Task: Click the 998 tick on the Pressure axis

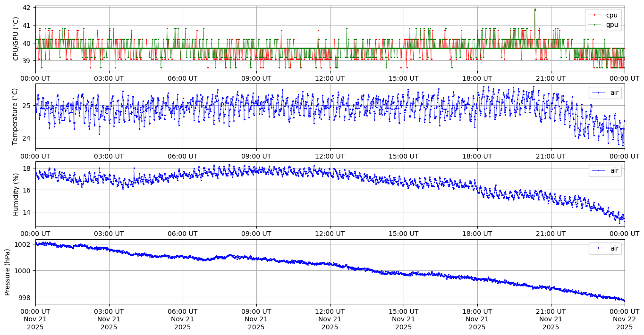Action: point(25,297)
